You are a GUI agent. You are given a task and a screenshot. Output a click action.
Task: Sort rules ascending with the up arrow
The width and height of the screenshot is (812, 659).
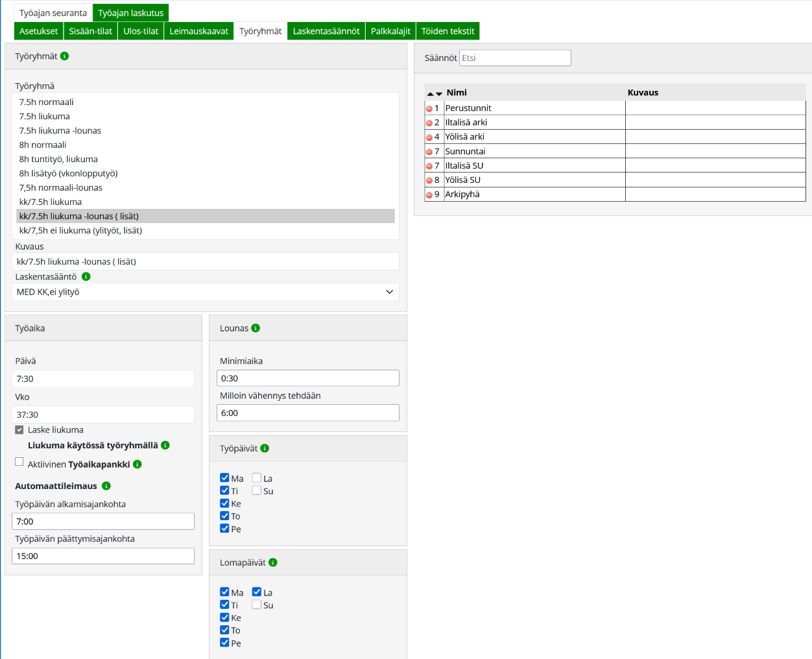click(x=431, y=94)
